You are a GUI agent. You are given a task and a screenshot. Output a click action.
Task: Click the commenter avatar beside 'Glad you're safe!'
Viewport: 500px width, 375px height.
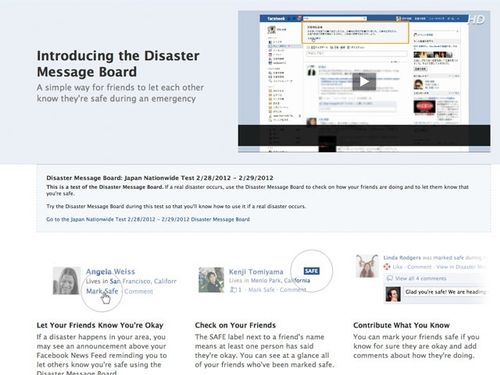(x=393, y=295)
